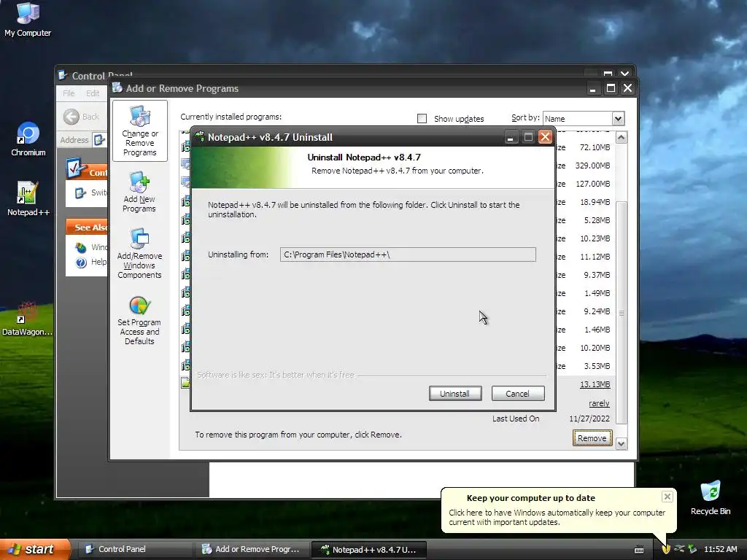Click the network connection tray icon
The width and height of the screenshot is (747, 560).
click(679, 549)
